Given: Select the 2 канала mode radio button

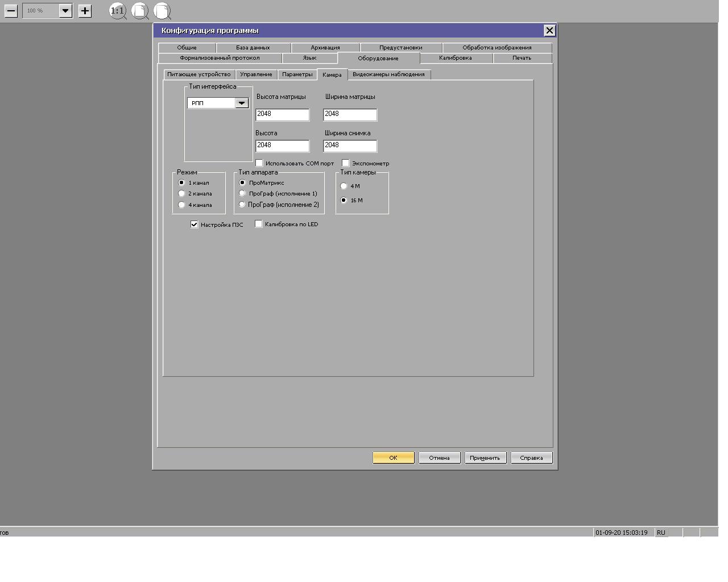Looking at the screenshot, I should point(182,194).
